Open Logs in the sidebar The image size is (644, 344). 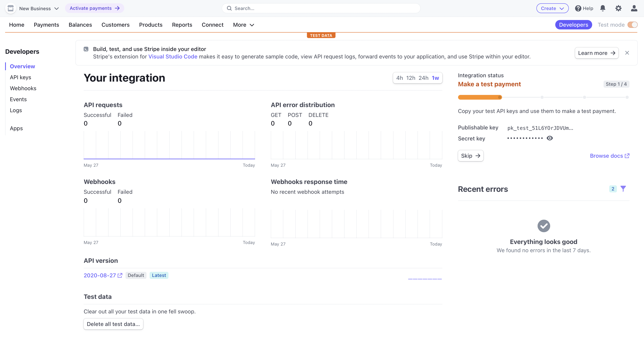click(x=16, y=110)
